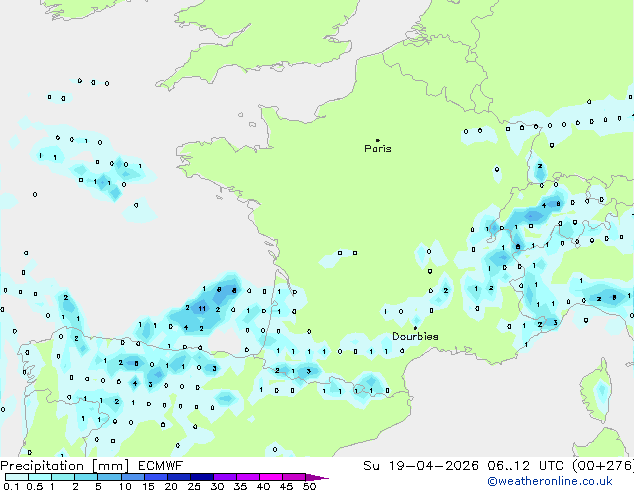Click the time range '06..12 UTC'
This screenshot has width=634, height=490.
[525, 466]
